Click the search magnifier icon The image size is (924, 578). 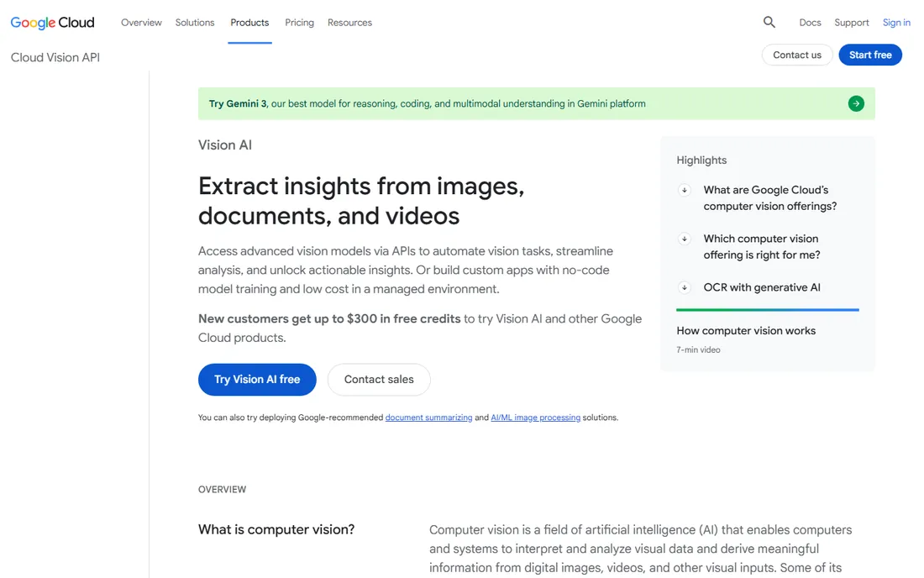pyautogui.click(x=769, y=23)
